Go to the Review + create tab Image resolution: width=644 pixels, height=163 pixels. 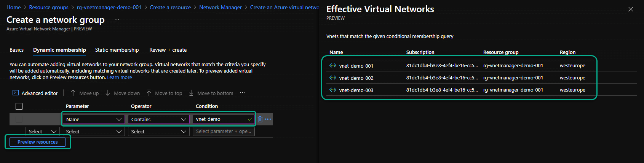(168, 50)
